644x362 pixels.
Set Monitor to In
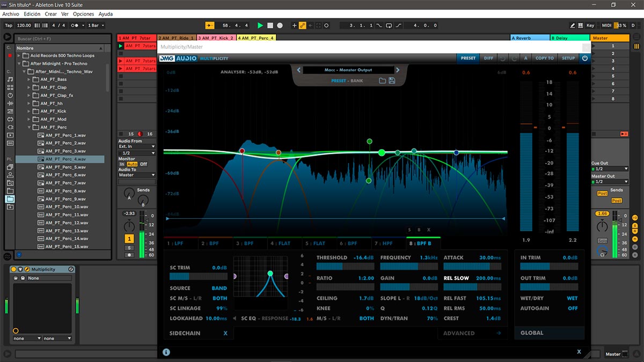click(x=122, y=164)
